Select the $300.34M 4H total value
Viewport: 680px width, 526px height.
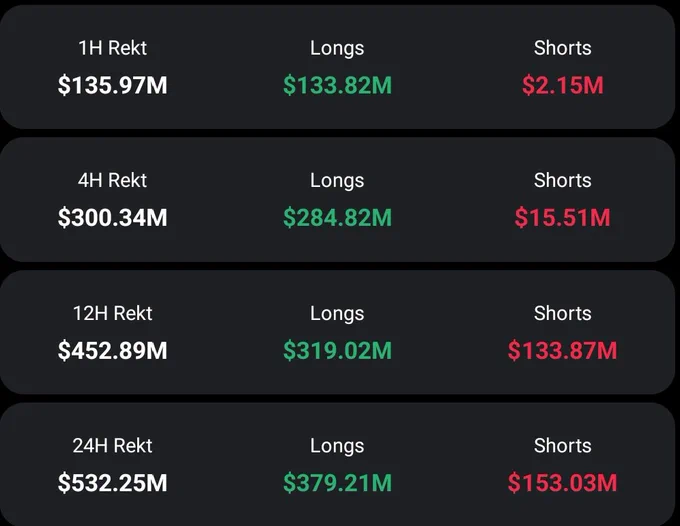point(112,218)
